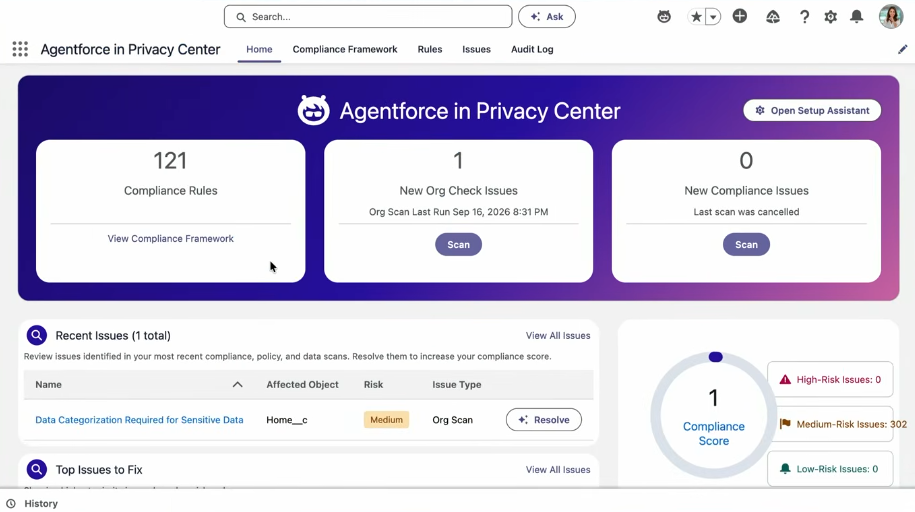The height and width of the screenshot is (512, 915).
Task: Click Scan under New Compliance Issues
Action: click(746, 245)
